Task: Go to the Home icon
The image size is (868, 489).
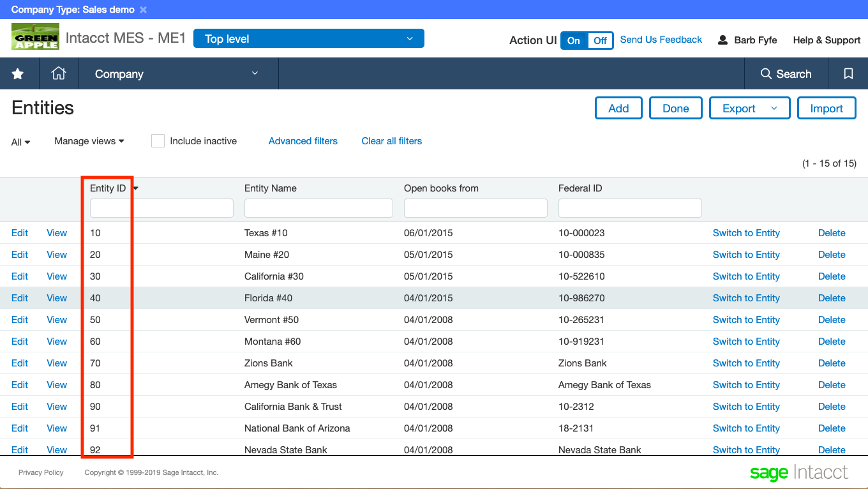Action: point(59,74)
